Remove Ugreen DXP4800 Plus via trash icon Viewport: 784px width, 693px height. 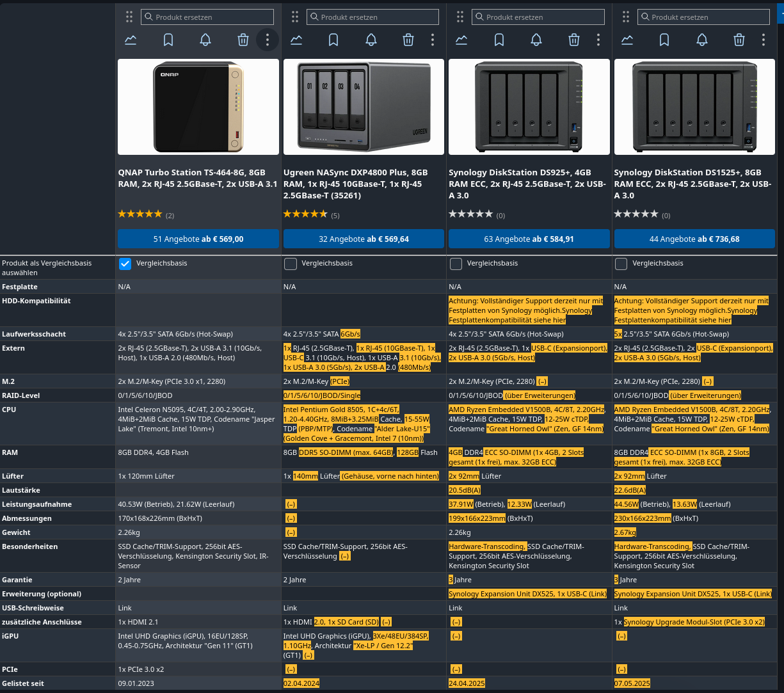coord(408,40)
